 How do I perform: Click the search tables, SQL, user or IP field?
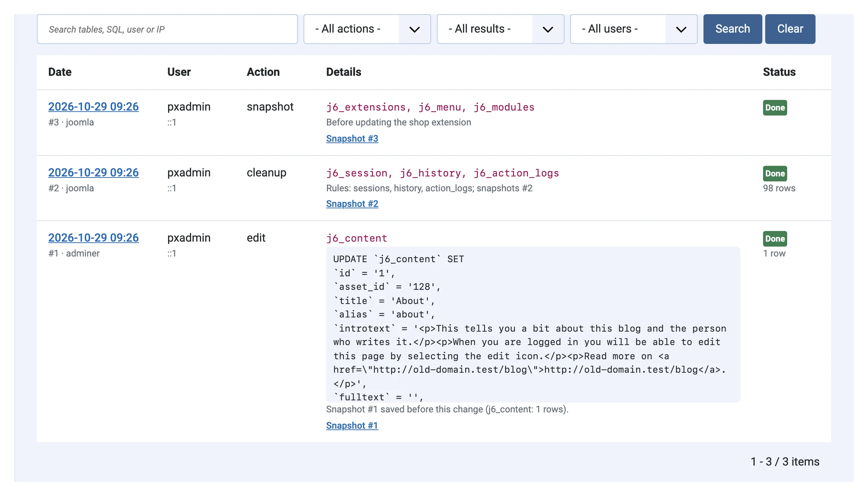coord(167,29)
